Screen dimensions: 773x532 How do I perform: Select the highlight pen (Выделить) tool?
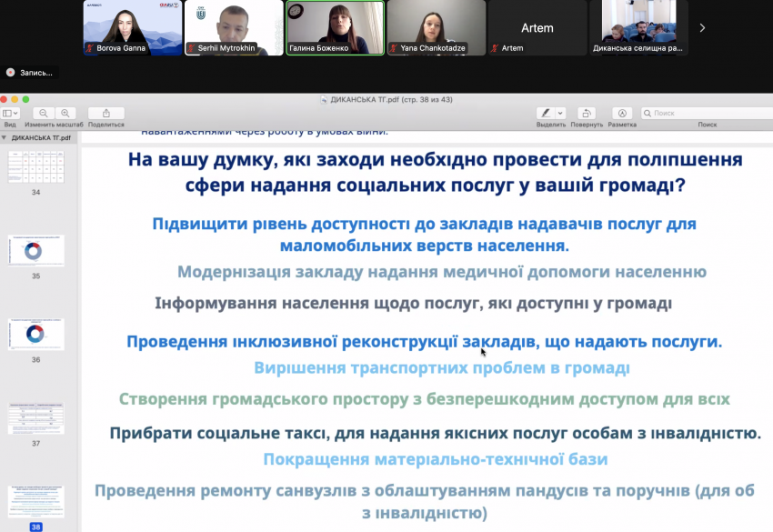(x=546, y=114)
